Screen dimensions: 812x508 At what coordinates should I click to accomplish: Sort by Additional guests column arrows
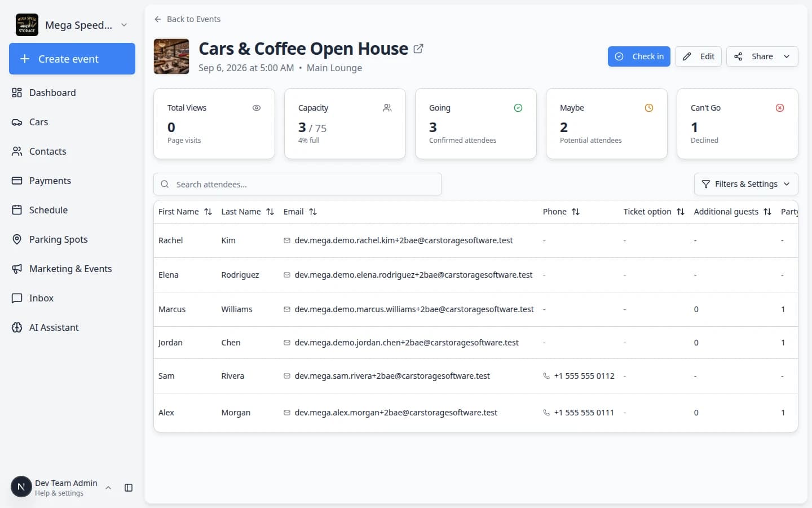[x=767, y=212]
